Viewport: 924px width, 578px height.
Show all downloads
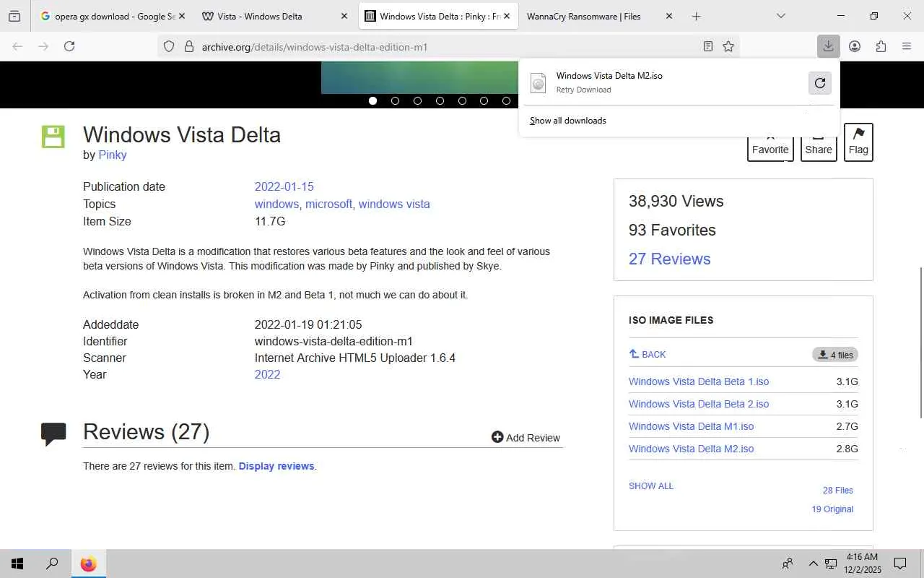tap(568, 121)
